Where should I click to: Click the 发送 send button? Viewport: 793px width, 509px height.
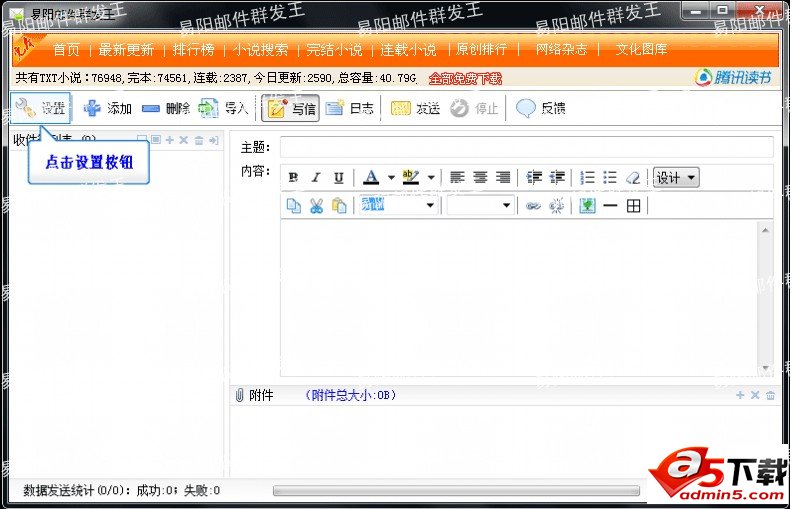tap(415, 108)
